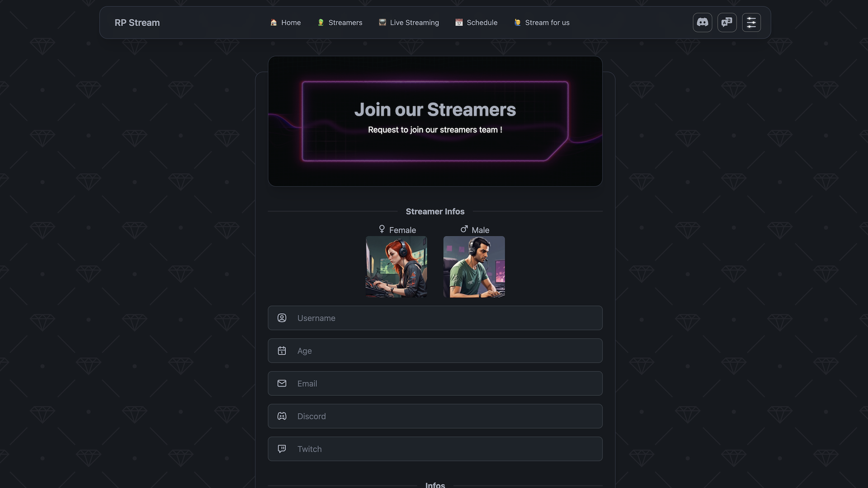868x488 pixels.
Task: Click the chat help icon button
Action: (726, 23)
